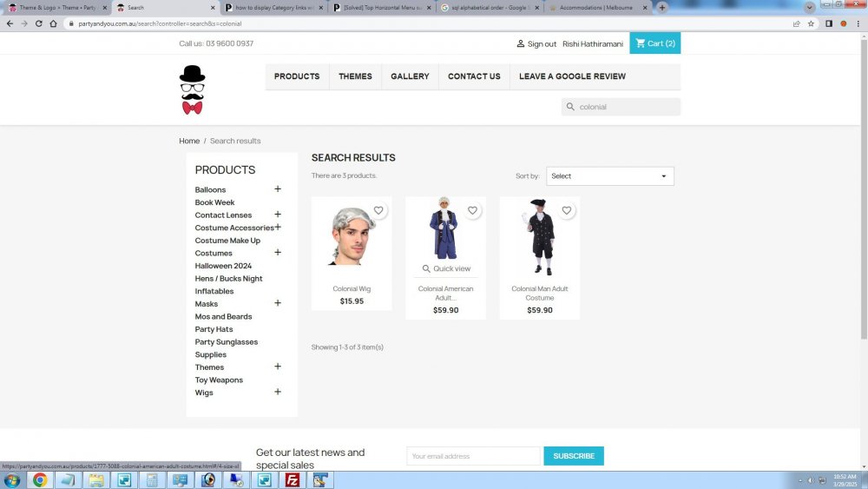Viewport: 868px width, 489px height.
Task: Open Colonial American Adult costume image
Action: coord(445,228)
